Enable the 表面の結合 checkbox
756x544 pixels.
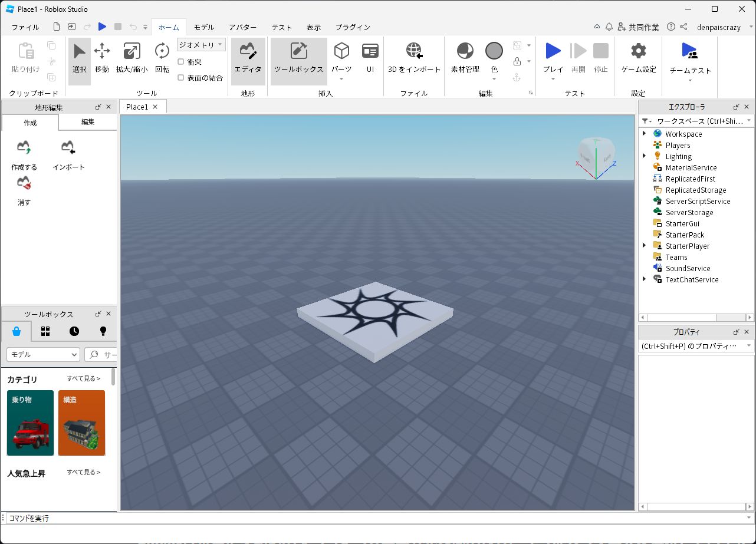click(180, 77)
